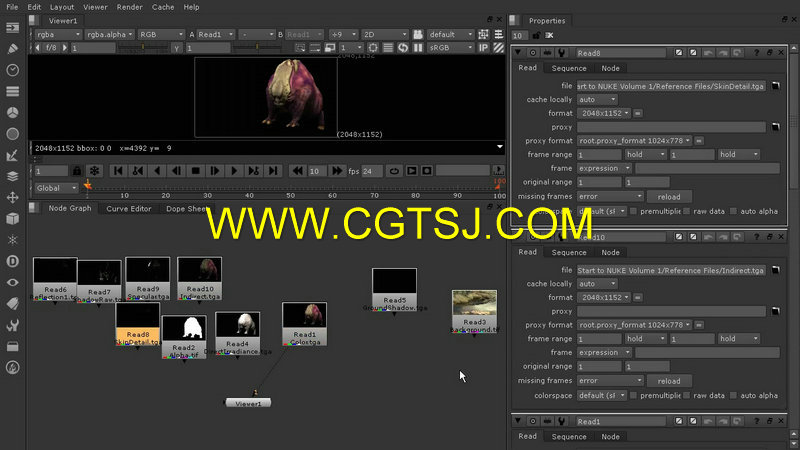Open the Draw nodes toolbar icon

[x=12, y=48]
